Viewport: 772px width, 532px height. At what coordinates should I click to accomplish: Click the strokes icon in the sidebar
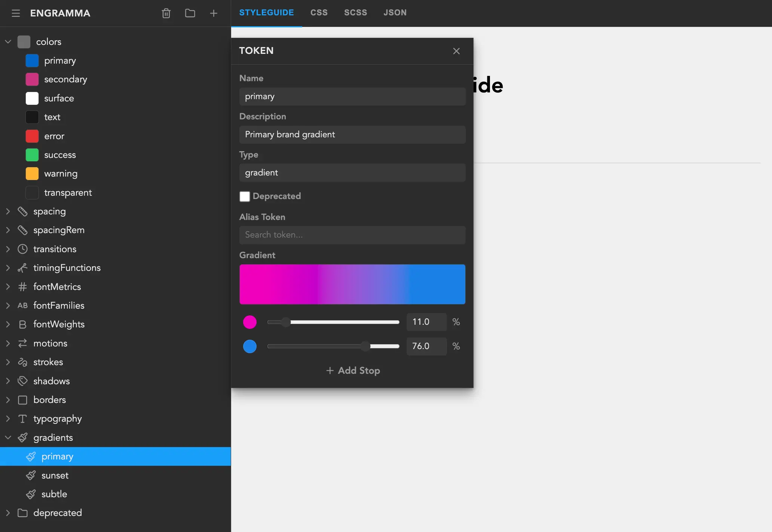point(23,362)
